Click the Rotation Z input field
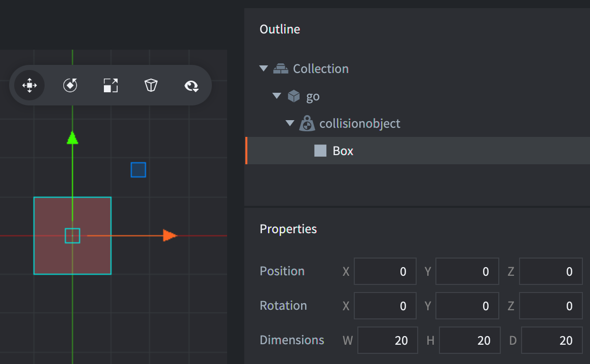 550,306
